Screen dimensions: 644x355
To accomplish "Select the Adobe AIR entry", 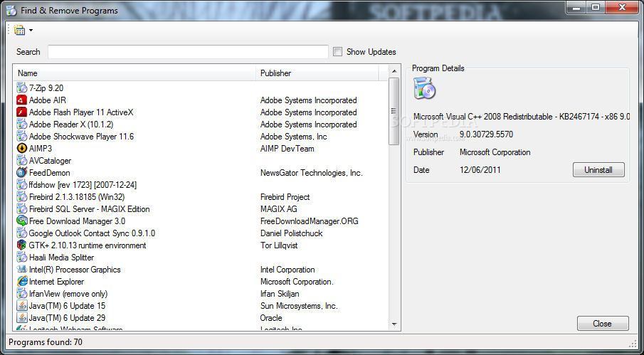I will 47,100.
